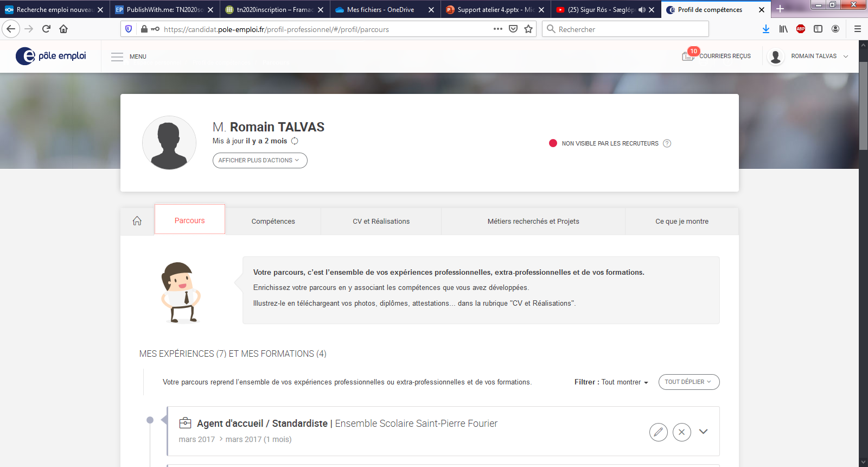Expand Afficher plus d'actions menu
The image size is (868, 467).
tap(259, 161)
